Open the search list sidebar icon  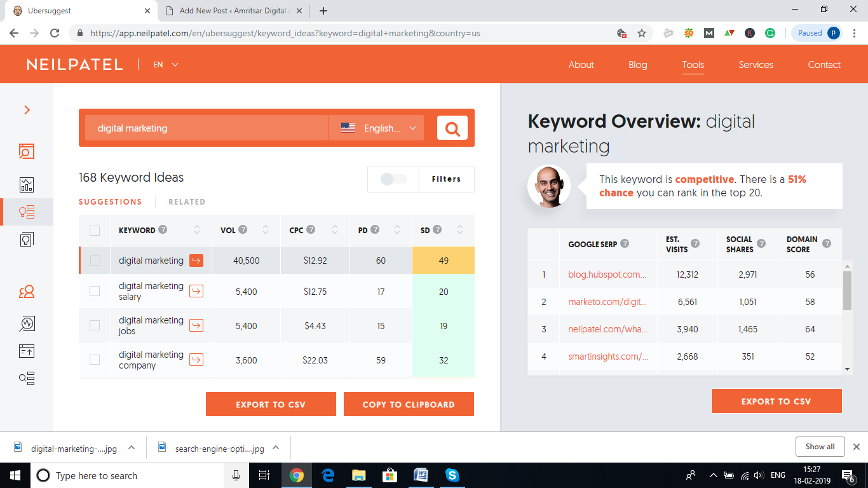pyautogui.click(x=27, y=379)
